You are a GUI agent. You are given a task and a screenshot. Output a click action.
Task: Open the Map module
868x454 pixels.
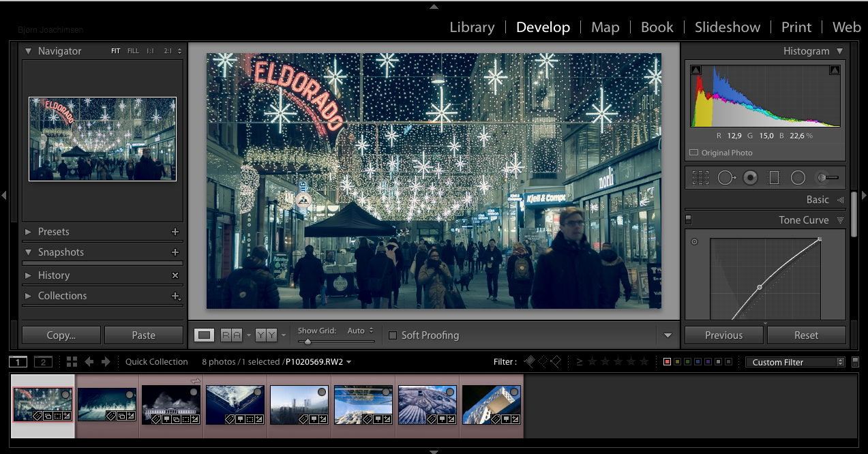pos(605,27)
